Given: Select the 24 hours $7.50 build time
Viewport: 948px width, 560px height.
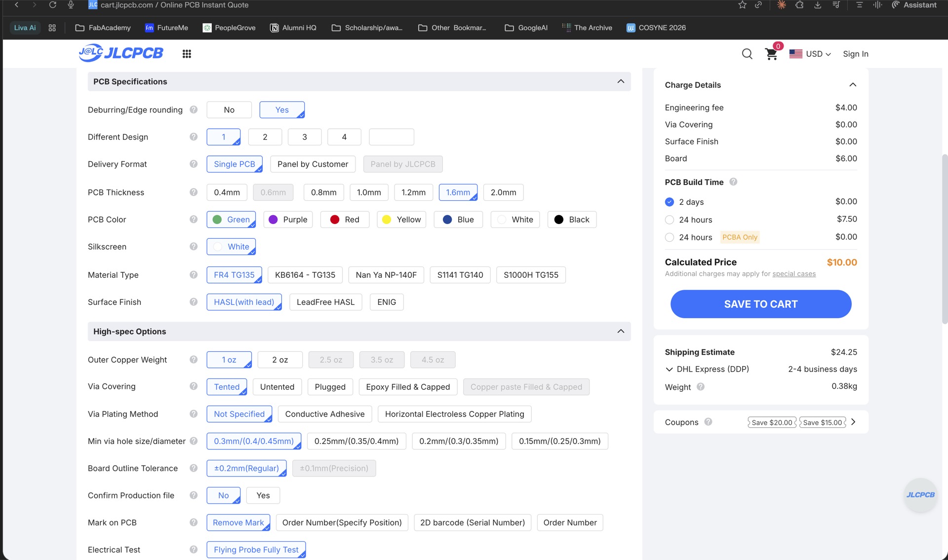Looking at the screenshot, I should 670,220.
